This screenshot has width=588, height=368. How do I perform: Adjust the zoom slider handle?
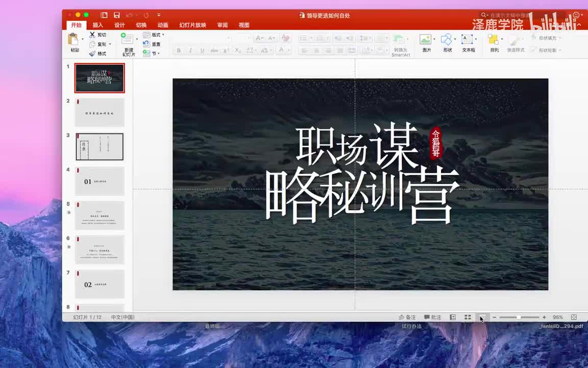pyautogui.click(x=519, y=317)
